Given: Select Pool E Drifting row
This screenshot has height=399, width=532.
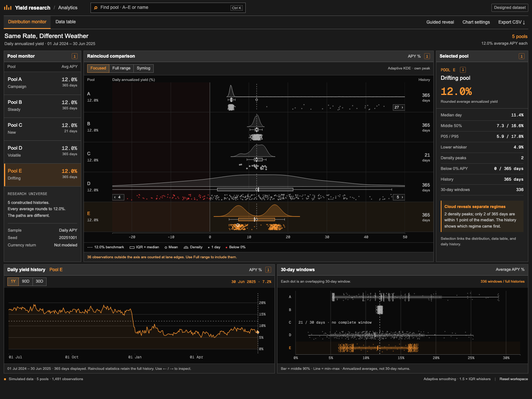Looking at the screenshot, I should click(42, 175).
